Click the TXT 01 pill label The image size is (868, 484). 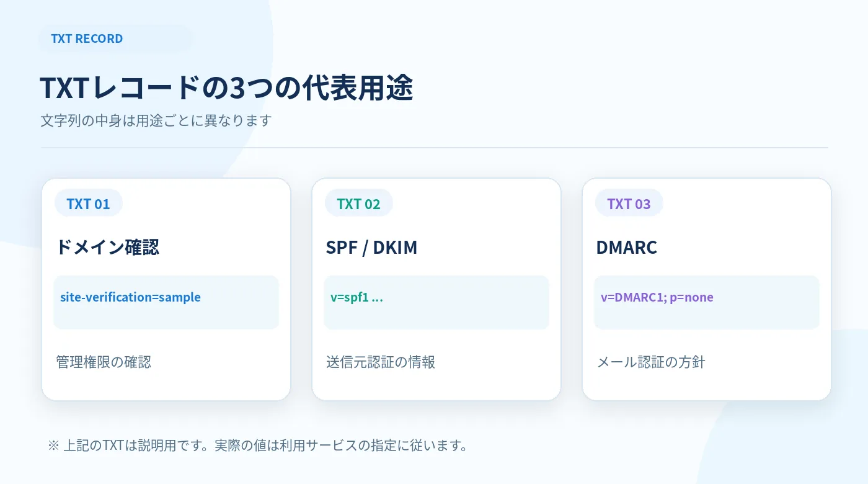click(88, 204)
